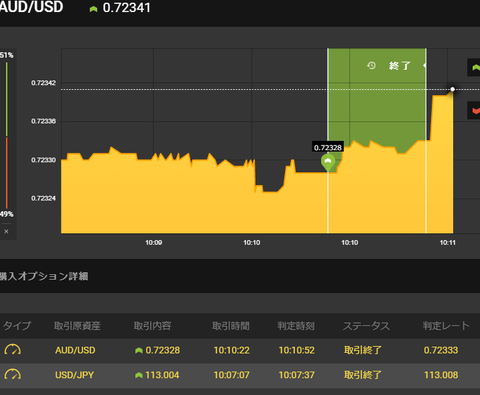The height and width of the screenshot is (395, 480).
Task: Click 取引終了 status in AUD/USD row
Action: 363,350
